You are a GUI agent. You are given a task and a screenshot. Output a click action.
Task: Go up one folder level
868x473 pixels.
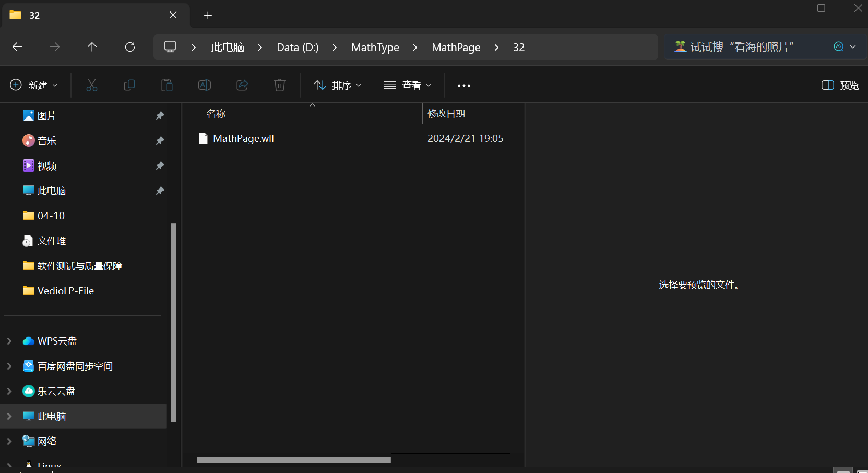pos(92,47)
